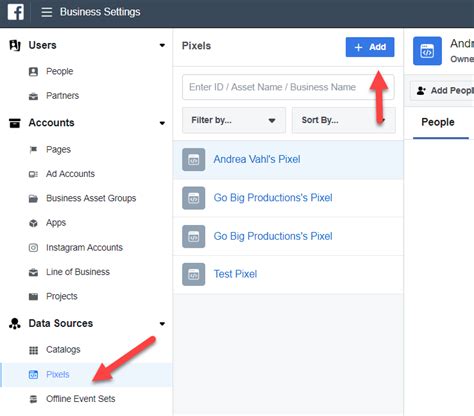Image resolution: width=474 pixels, height=416 pixels.
Task: Click the Accounts section icon
Action: tap(15, 123)
